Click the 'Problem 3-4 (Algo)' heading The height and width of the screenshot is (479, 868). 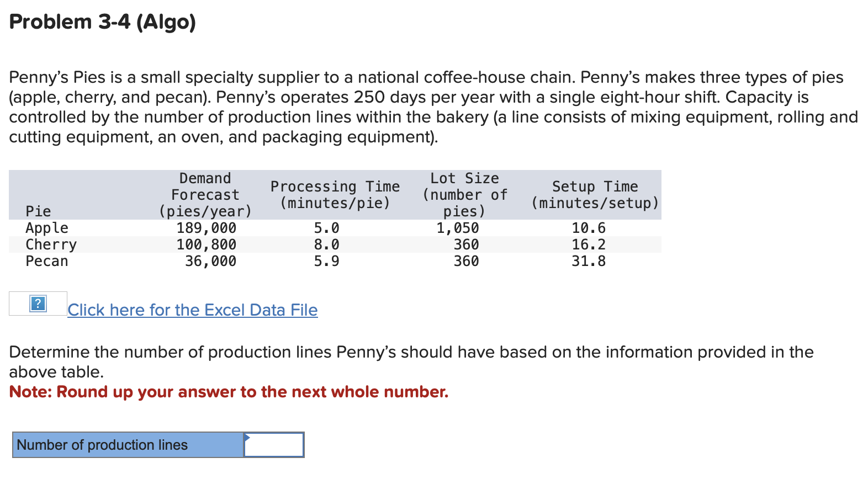(x=103, y=22)
